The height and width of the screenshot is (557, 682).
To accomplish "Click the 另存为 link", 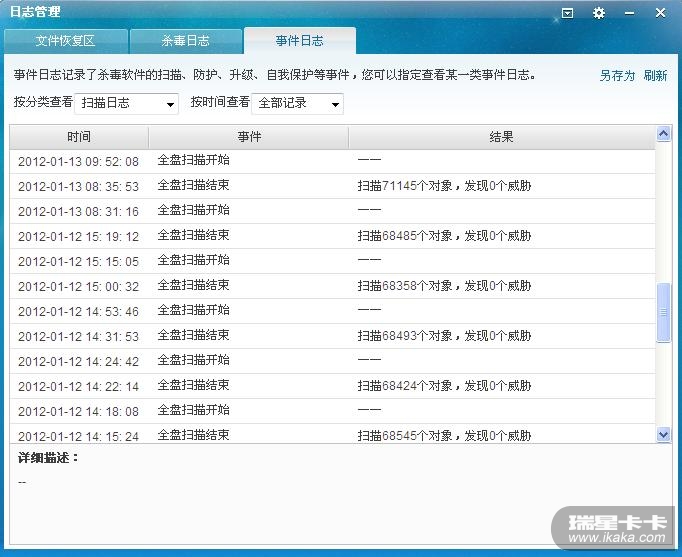I will pos(617,76).
